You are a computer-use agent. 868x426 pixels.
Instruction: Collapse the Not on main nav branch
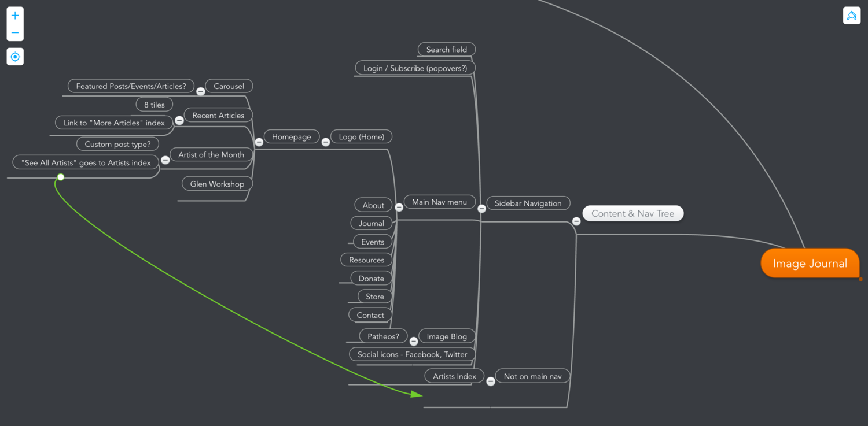[491, 381]
